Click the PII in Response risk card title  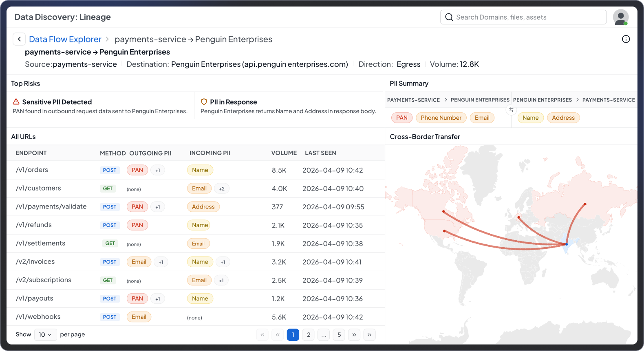(234, 102)
